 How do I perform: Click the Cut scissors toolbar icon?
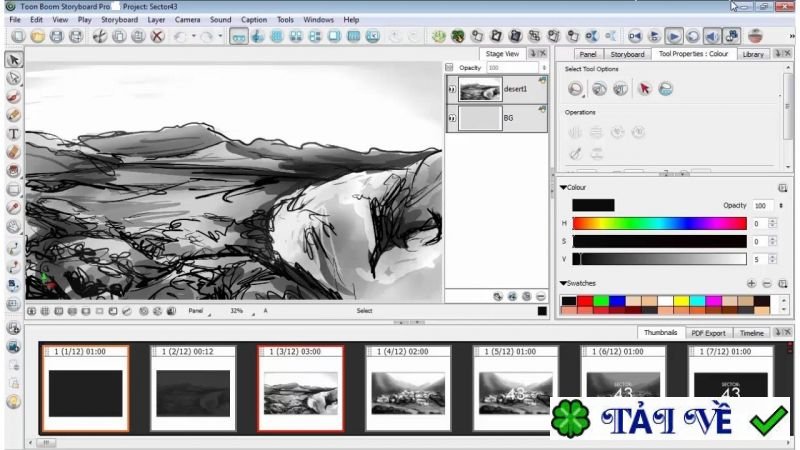99,37
